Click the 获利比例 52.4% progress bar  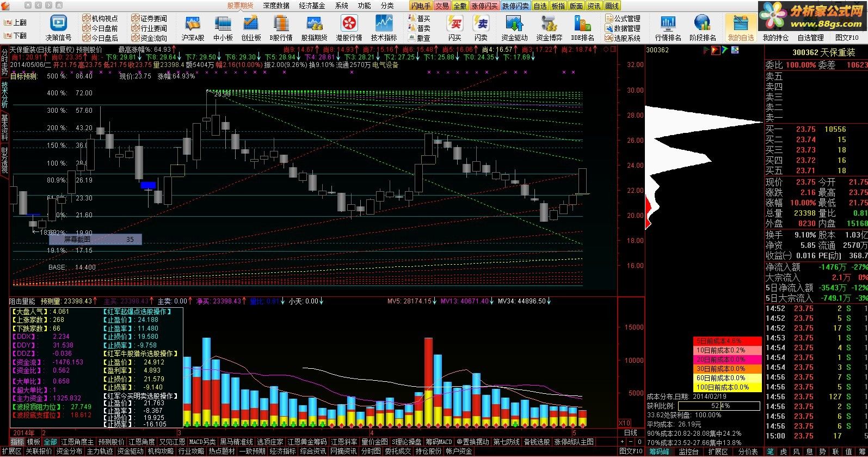[x=718, y=406]
